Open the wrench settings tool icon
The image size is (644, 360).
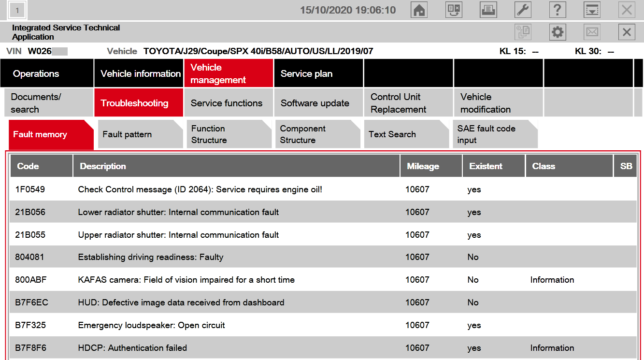[523, 10]
